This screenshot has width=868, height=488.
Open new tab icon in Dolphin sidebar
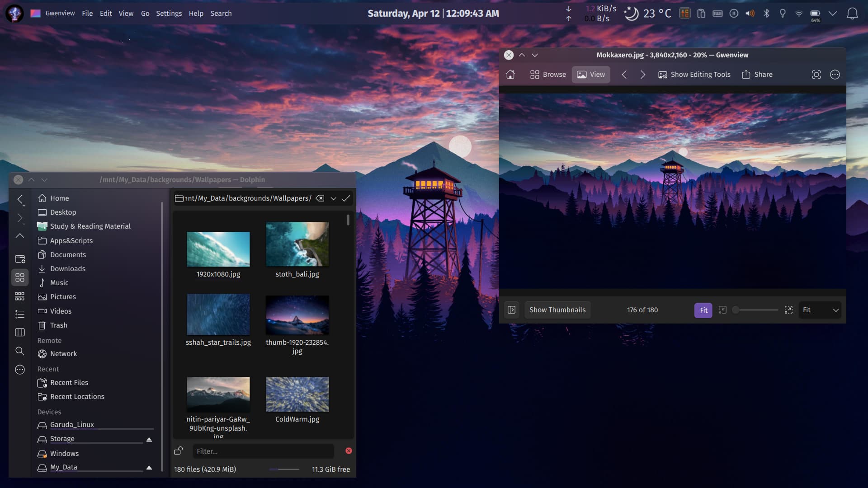[20, 259]
